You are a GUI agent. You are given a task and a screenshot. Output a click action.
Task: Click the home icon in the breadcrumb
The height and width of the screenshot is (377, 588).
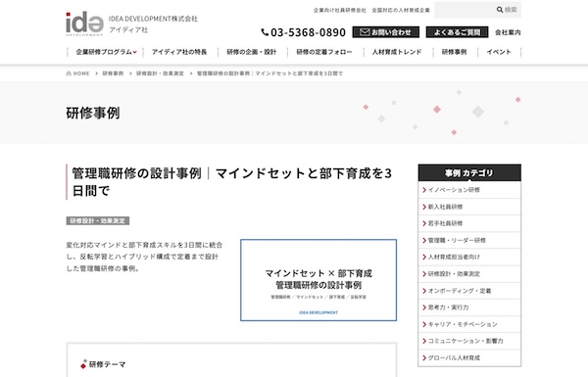[x=69, y=73]
